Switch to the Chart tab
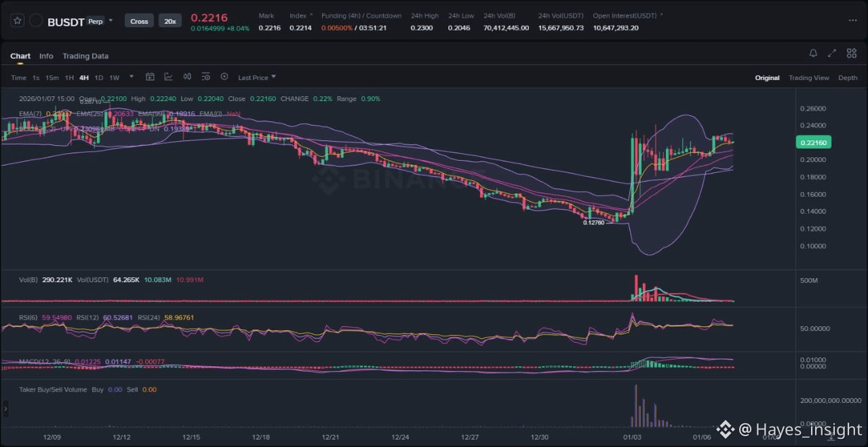The image size is (868, 447). coord(20,56)
